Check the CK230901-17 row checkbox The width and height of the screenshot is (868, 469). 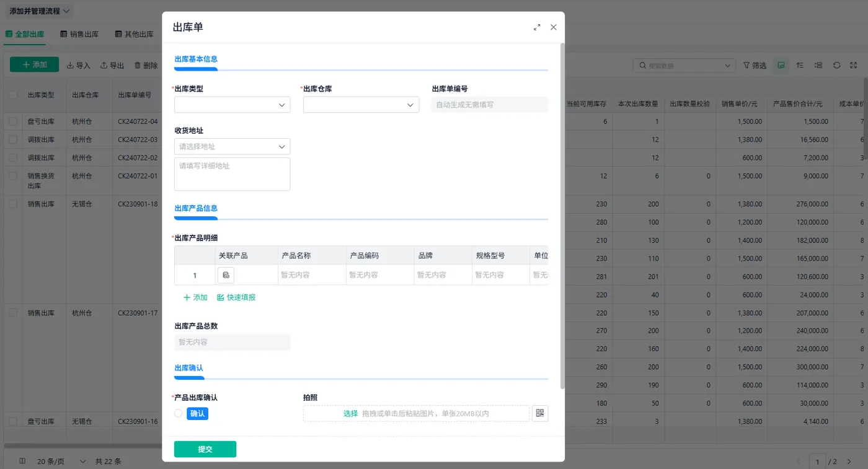(x=13, y=313)
